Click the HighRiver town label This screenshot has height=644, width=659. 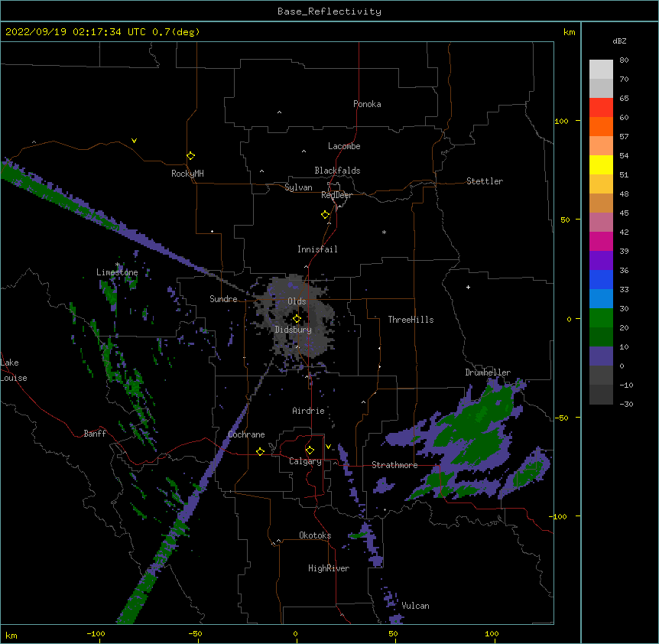[329, 568]
